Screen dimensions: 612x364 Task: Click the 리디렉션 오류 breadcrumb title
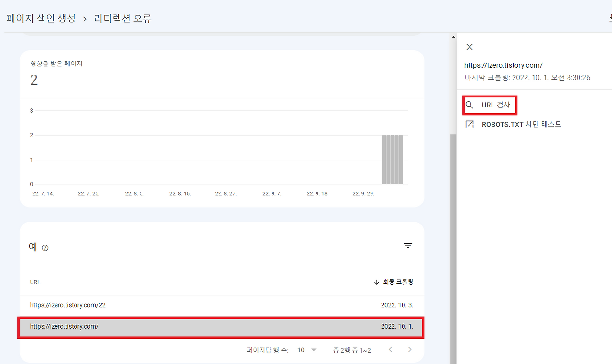tap(123, 19)
